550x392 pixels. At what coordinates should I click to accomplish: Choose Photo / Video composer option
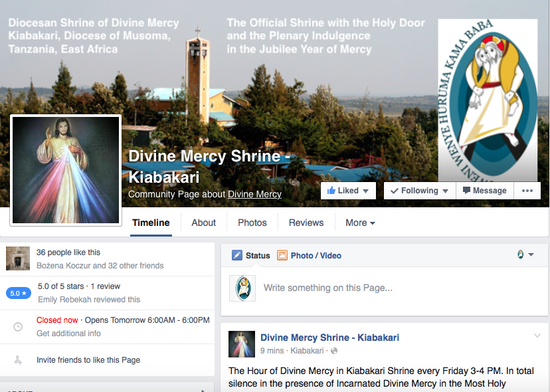309,256
